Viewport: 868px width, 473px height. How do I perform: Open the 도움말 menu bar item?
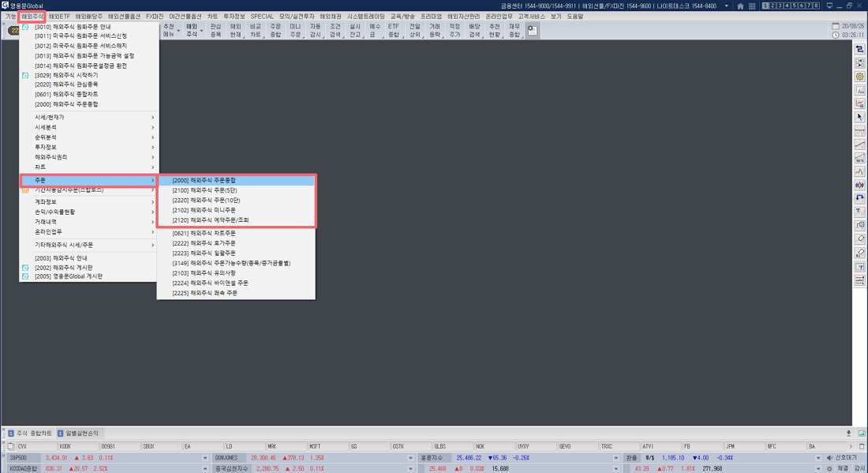(575, 17)
